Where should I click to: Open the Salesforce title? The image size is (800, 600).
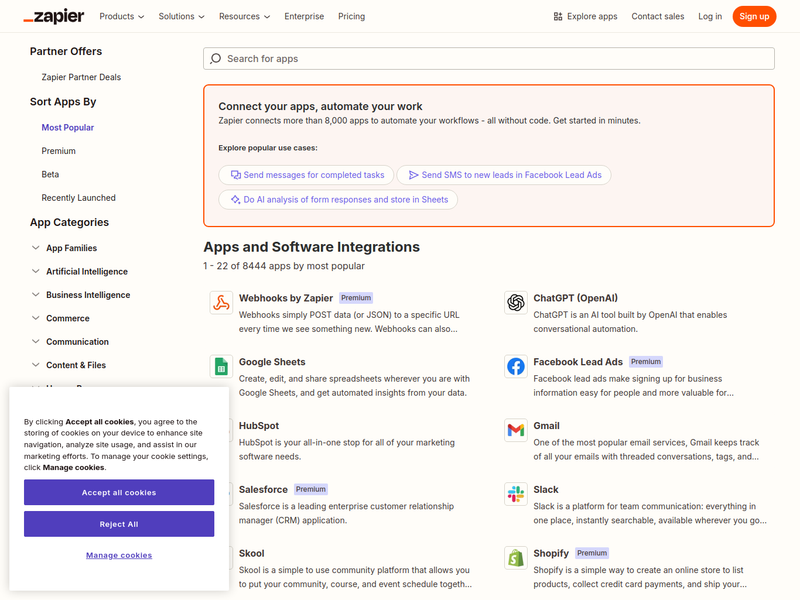[263, 489]
